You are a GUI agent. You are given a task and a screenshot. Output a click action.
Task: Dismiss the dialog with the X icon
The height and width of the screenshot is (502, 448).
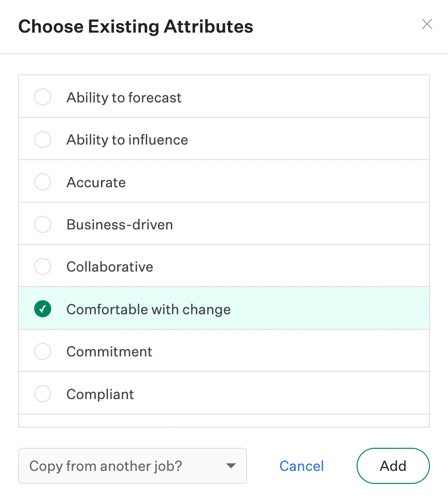point(426,24)
